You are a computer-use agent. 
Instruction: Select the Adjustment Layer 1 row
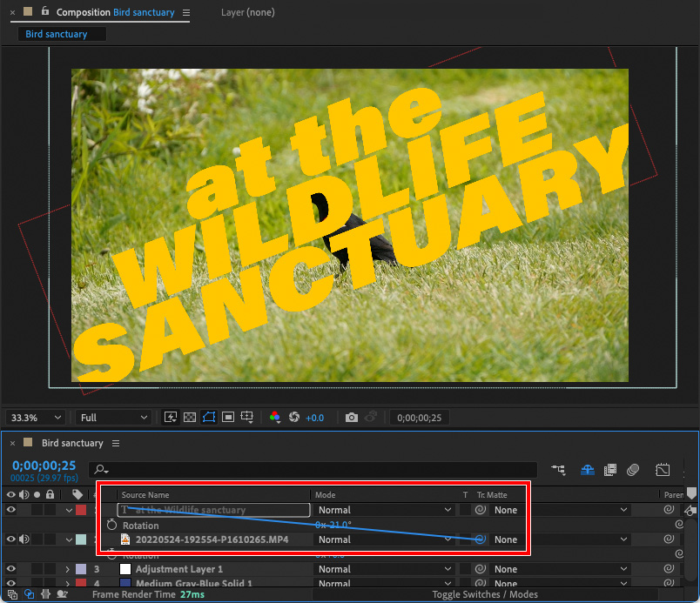[179, 569]
